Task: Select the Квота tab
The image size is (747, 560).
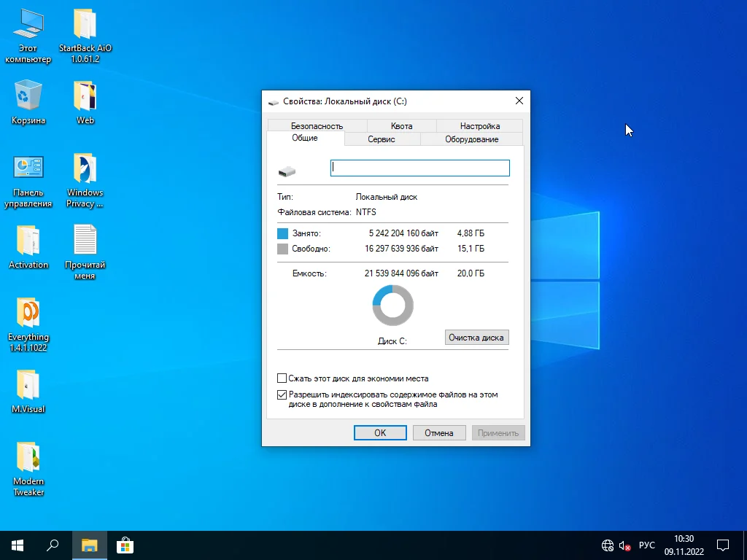Action: coord(401,125)
